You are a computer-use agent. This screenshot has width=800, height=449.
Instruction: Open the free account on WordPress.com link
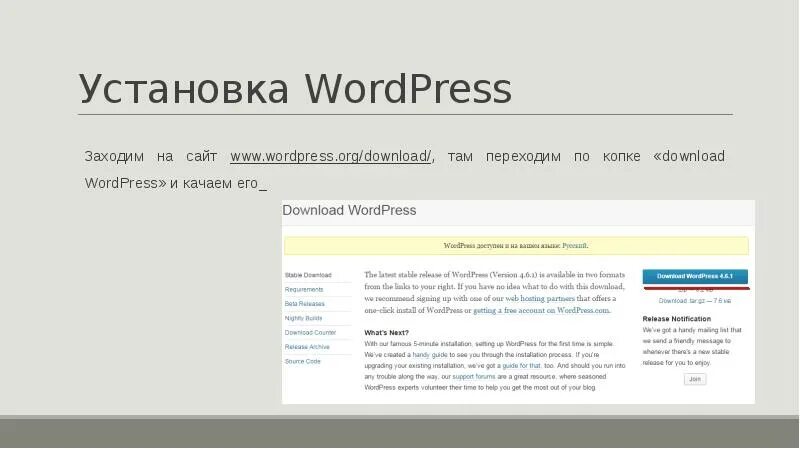pos(541,310)
